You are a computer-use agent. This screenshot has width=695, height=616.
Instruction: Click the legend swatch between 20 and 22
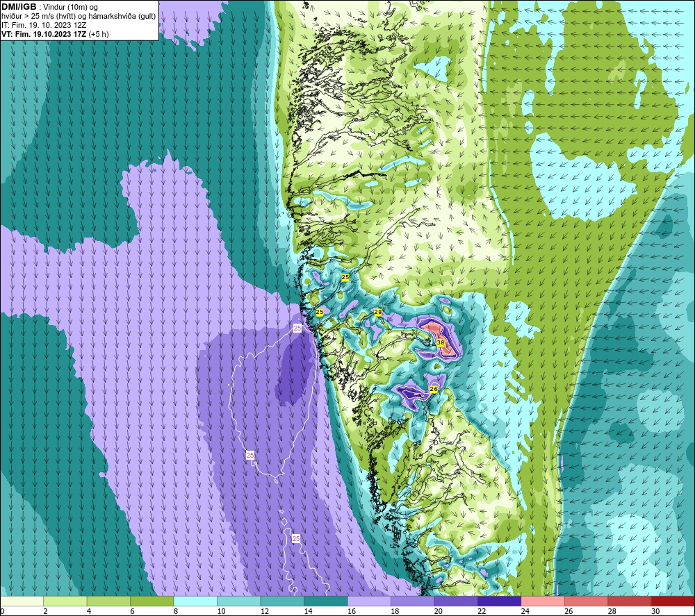tap(456, 601)
